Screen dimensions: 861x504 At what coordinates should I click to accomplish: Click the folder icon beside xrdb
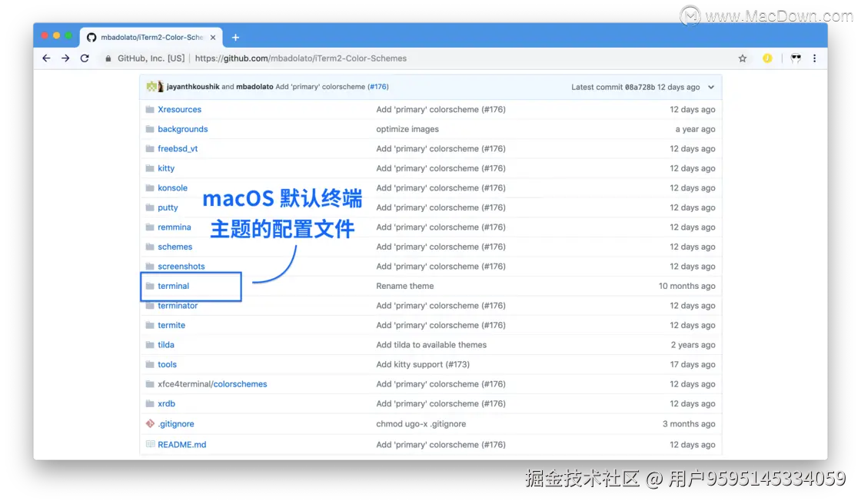pyautogui.click(x=150, y=403)
